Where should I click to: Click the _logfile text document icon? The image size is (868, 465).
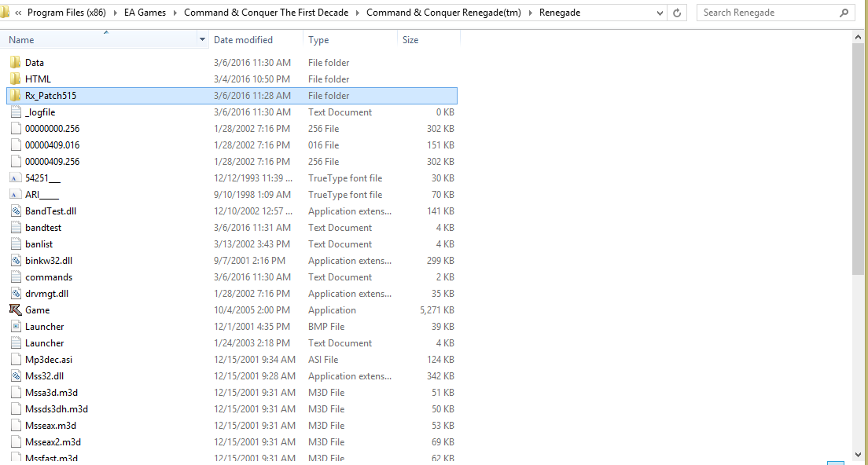tap(16, 112)
